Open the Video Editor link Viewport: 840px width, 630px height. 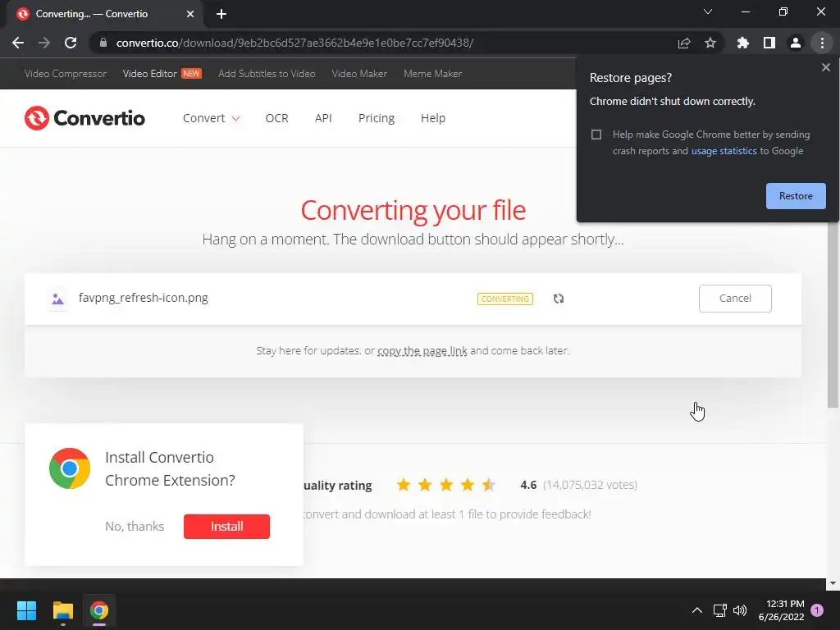click(x=162, y=73)
